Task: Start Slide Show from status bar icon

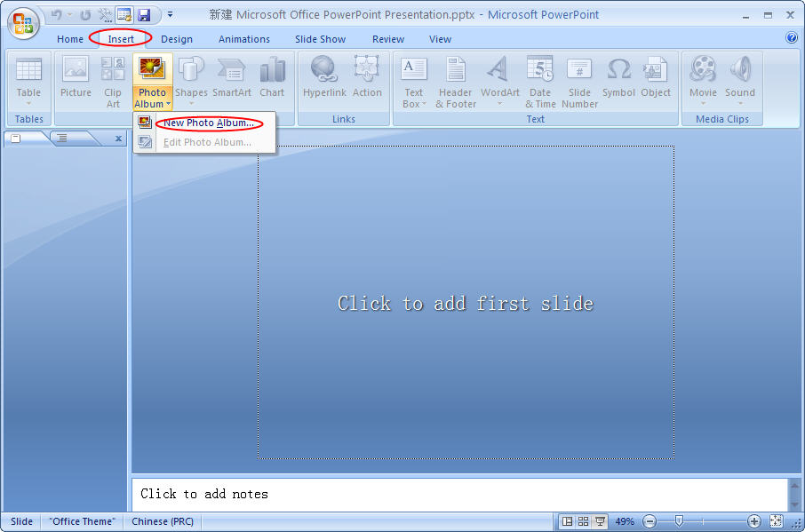Action: (600, 521)
